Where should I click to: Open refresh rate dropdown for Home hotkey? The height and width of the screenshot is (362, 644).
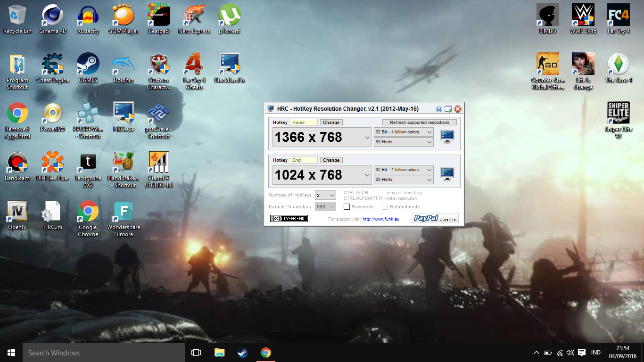[404, 142]
